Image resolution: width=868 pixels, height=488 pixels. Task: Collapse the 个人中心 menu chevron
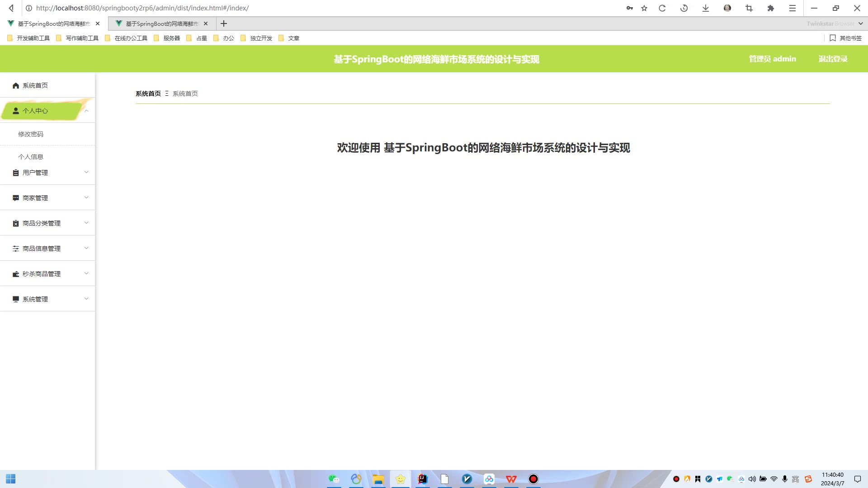tap(86, 111)
